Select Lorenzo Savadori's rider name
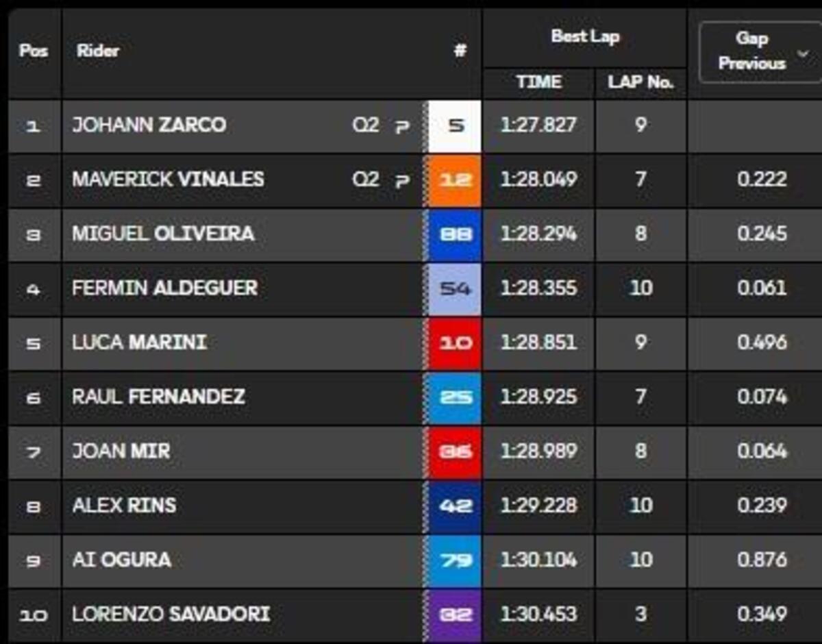 [x=171, y=614]
